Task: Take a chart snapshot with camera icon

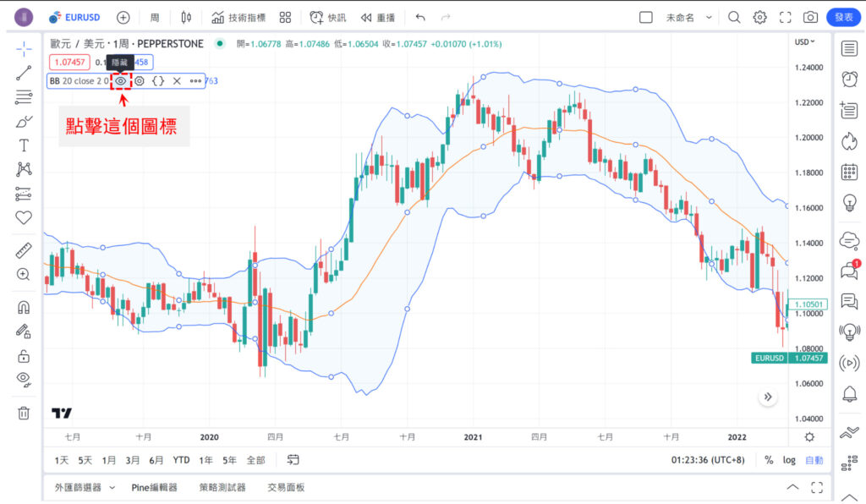Action: pyautogui.click(x=810, y=17)
